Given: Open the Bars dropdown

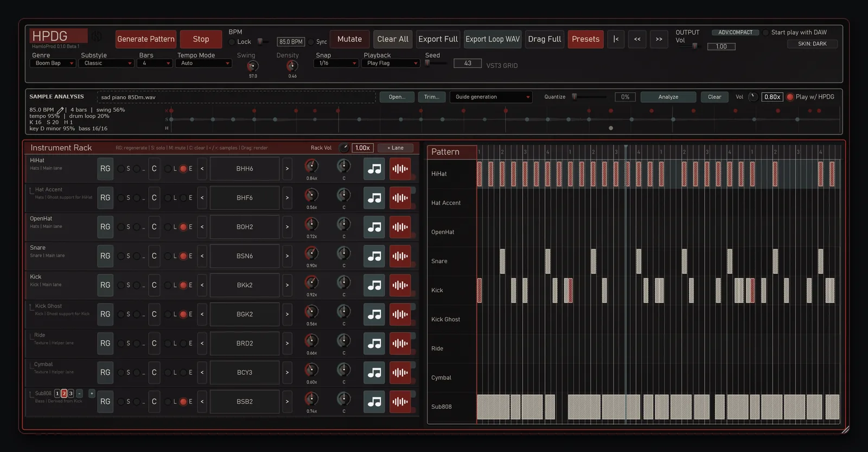Looking at the screenshot, I should (x=155, y=63).
